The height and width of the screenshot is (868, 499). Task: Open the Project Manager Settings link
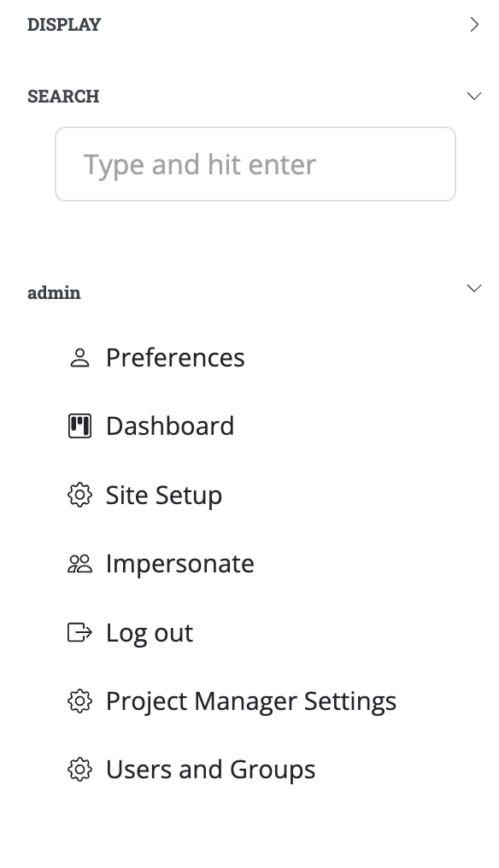(x=251, y=701)
